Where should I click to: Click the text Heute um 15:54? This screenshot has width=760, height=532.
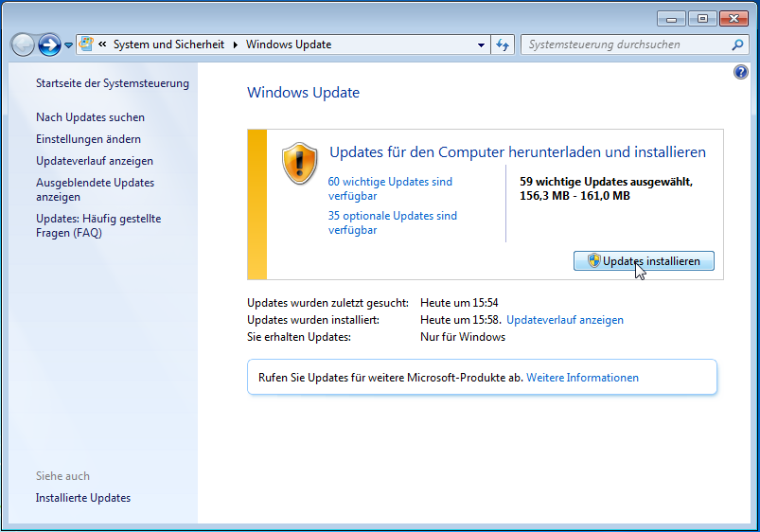coord(459,303)
